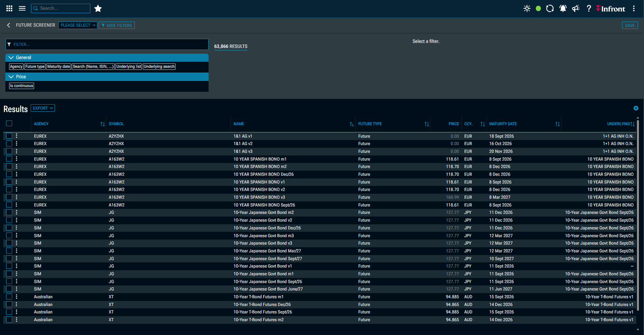Viewport: 644px width, 335px height.
Task: Toggle the light/dark theme sun icon
Action: tap(527, 8)
